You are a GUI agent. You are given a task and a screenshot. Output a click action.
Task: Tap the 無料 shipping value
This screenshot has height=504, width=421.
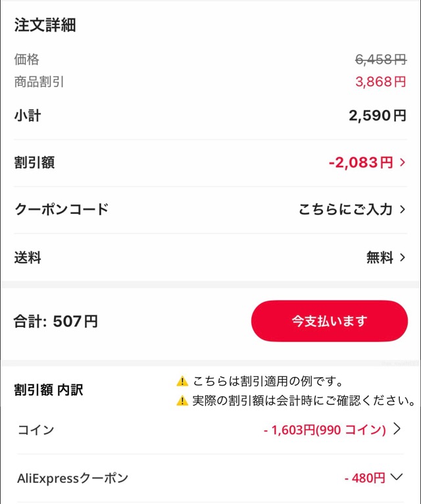(x=380, y=257)
